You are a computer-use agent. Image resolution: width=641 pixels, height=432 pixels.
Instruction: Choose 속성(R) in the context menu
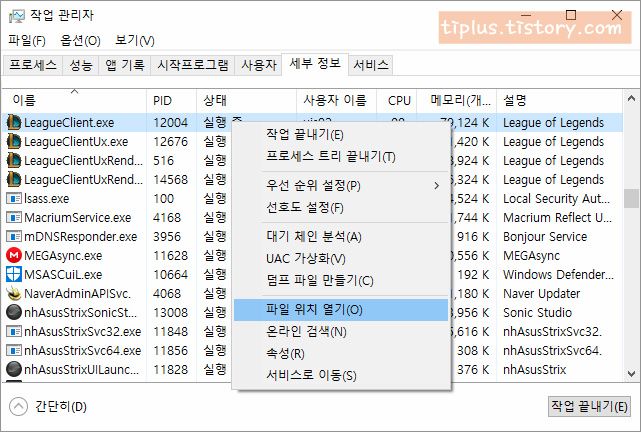[x=341, y=354]
